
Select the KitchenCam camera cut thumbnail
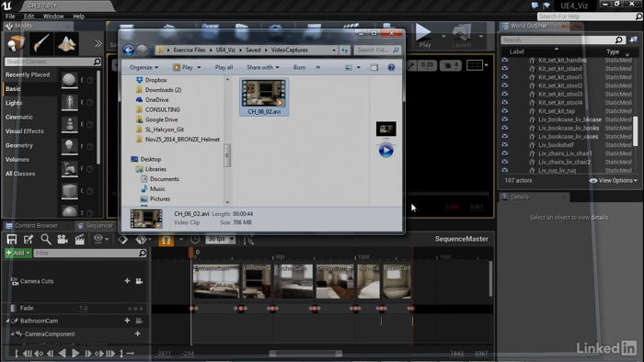pyautogui.click(x=293, y=281)
